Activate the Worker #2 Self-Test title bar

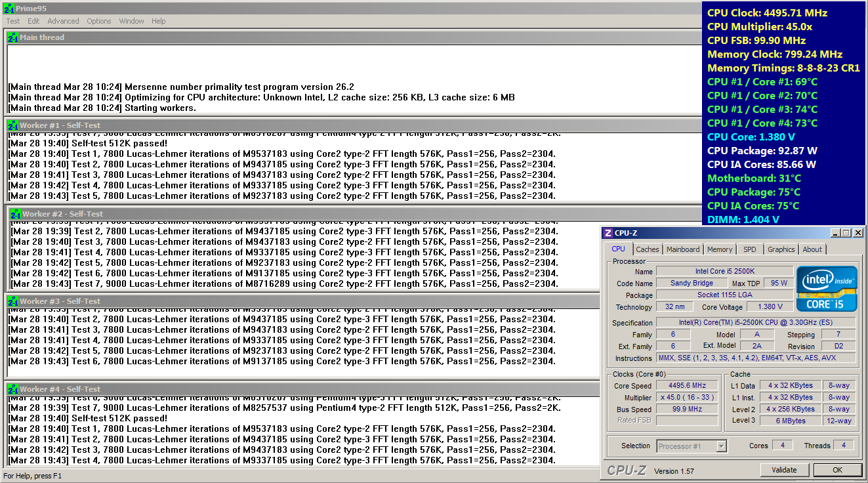coord(262,214)
